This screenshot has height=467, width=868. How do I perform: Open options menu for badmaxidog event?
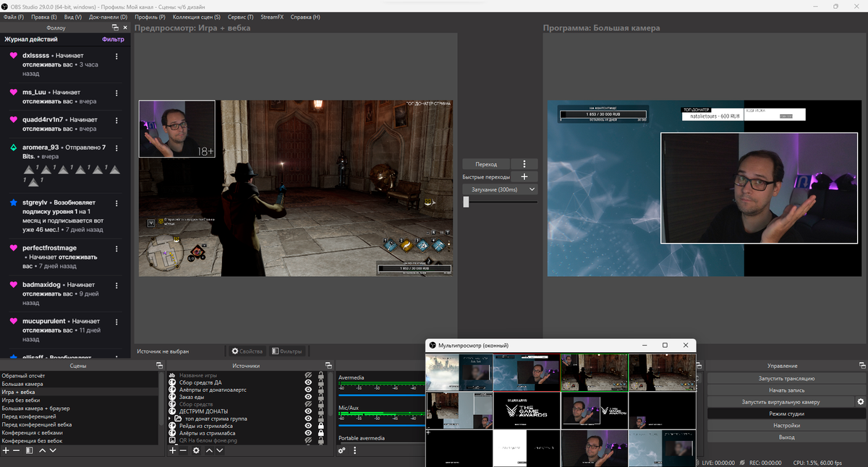(116, 286)
